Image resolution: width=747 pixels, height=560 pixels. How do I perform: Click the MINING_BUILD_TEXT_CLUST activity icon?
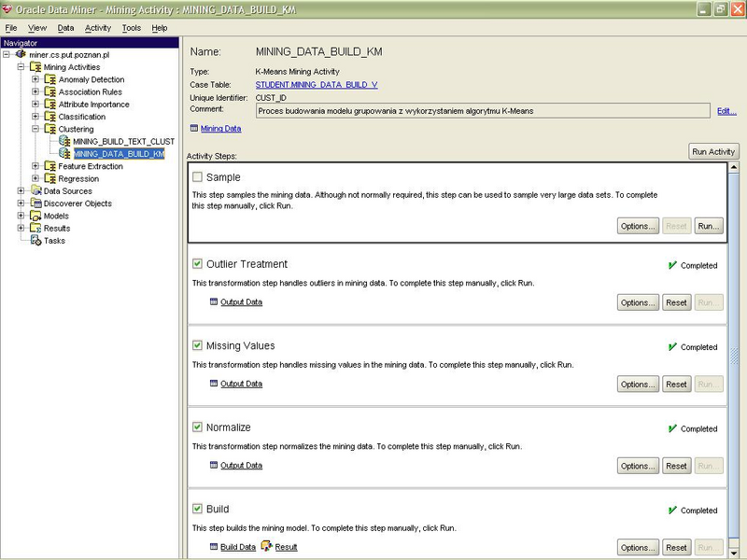pyautogui.click(x=64, y=141)
